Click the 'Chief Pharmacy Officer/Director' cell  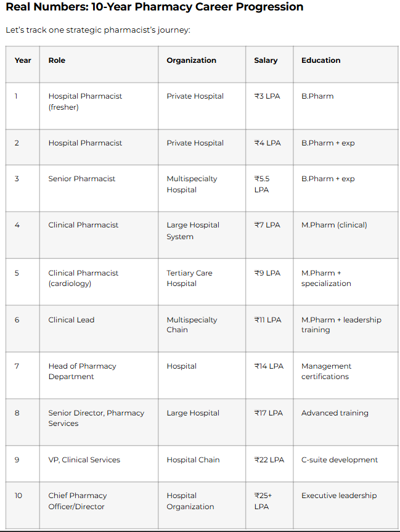tap(78, 501)
